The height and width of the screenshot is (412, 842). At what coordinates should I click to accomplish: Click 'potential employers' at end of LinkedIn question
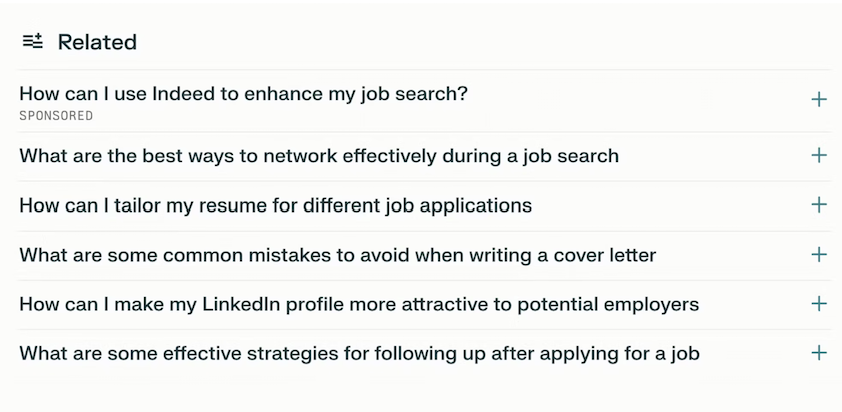click(x=608, y=305)
